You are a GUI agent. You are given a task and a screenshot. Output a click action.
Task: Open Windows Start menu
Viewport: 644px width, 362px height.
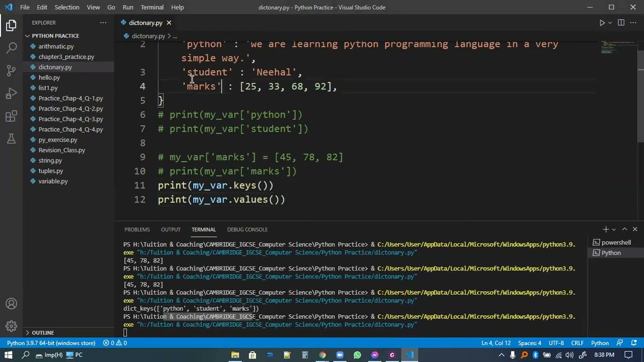[8, 355]
